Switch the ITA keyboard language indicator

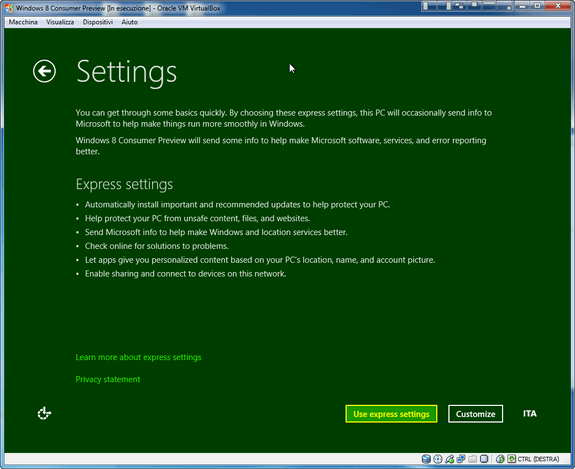point(530,414)
